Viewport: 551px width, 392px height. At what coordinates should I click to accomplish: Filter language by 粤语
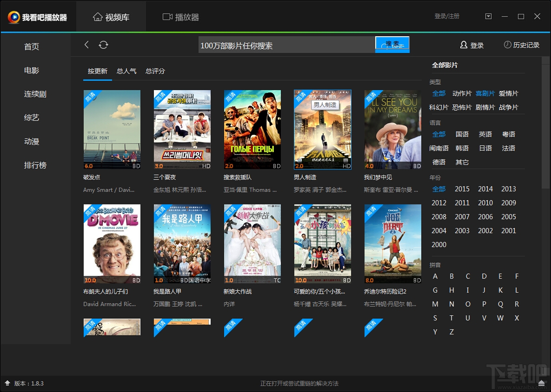coord(509,134)
